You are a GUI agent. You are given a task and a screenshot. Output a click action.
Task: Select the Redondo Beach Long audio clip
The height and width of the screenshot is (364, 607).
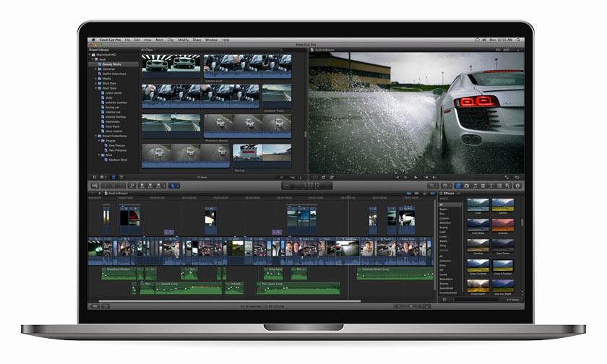(x=395, y=273)
